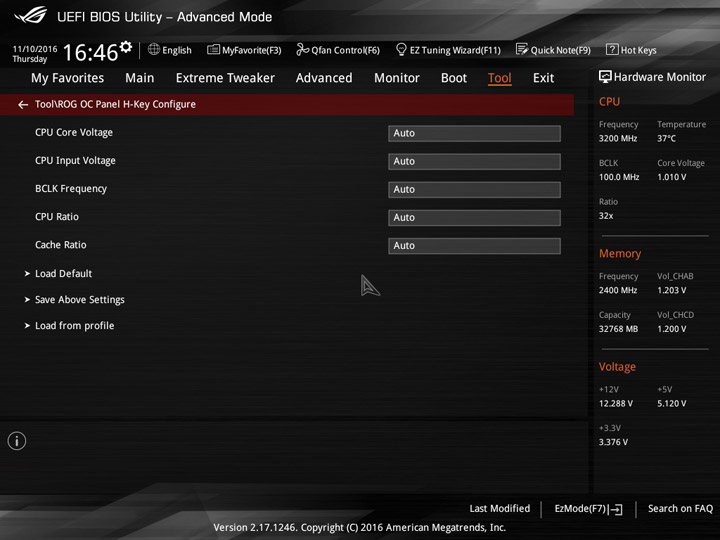Open Quick Note(F9) label

[561, 50]
